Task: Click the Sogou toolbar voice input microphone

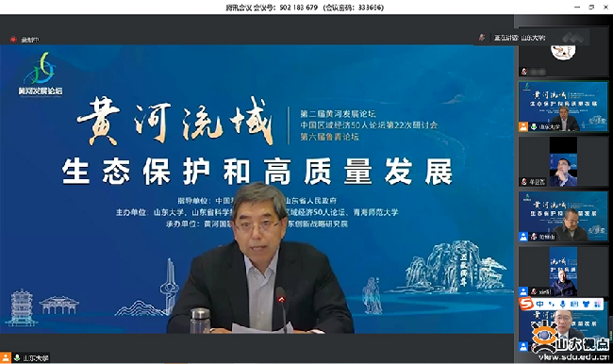Action: click(563, 305)
